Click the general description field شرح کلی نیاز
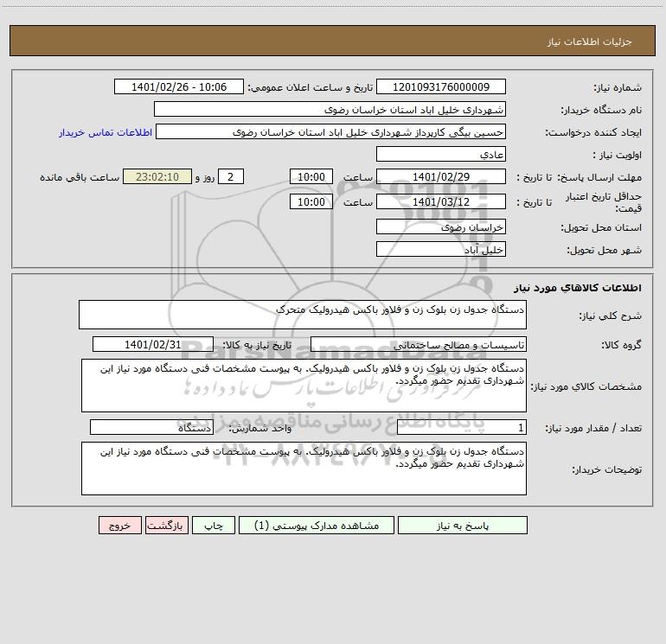Viewport: 666px width, 644px height. click(303, 315)
